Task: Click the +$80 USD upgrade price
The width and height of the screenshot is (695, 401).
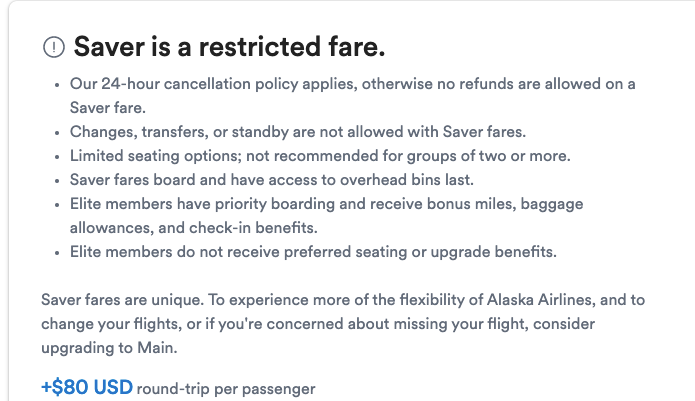Action: coord(87,387)
